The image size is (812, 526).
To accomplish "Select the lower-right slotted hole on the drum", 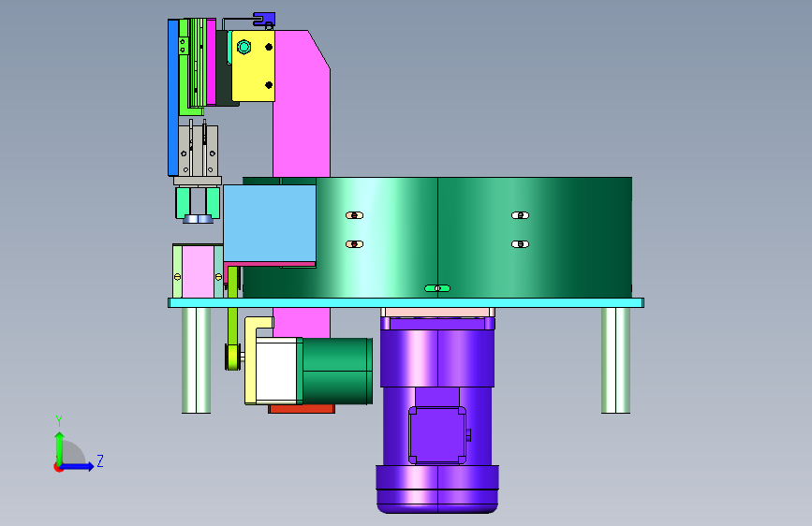I will tap(520, 244).
